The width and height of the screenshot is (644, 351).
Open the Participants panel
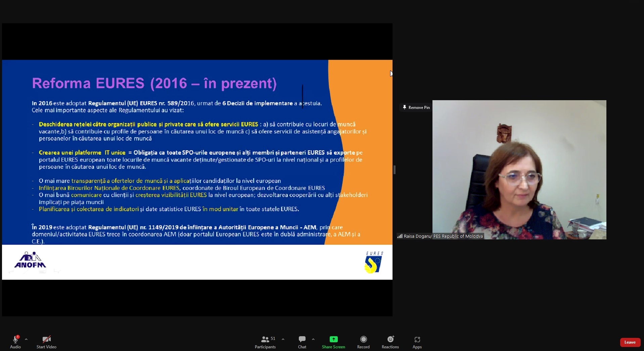265,342
